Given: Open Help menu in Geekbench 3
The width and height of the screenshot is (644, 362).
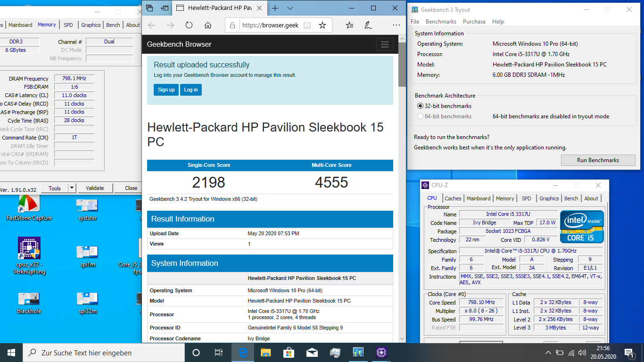Looking at the screenshot, I should click(x=498, y=22).
